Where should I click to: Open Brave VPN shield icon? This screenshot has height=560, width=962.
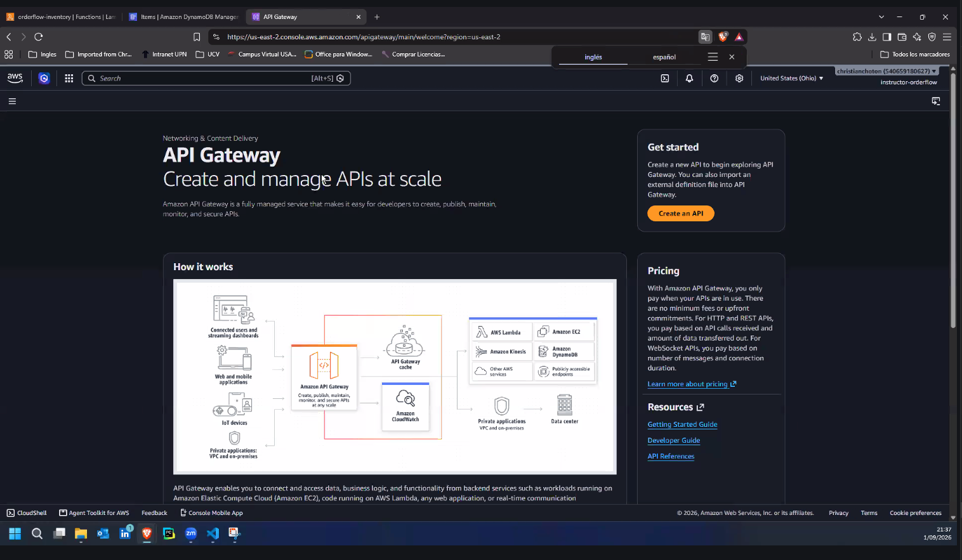(932, 37)
